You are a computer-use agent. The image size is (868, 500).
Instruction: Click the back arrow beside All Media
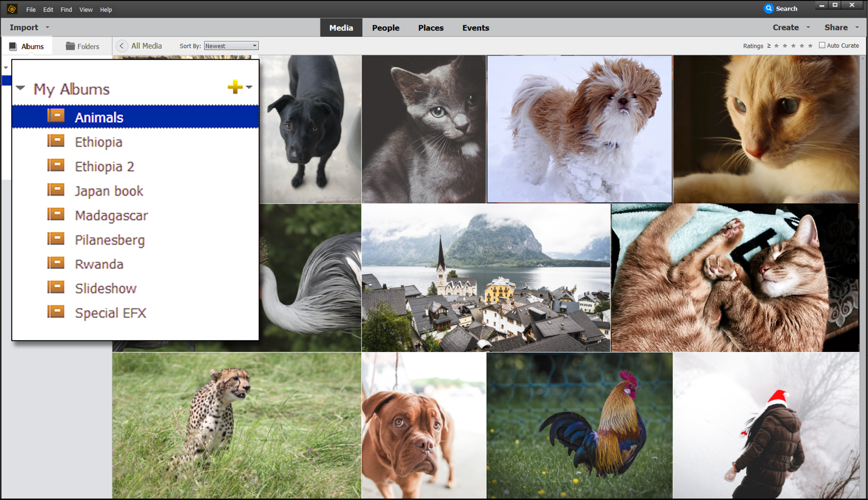click(x=122, y=46)
